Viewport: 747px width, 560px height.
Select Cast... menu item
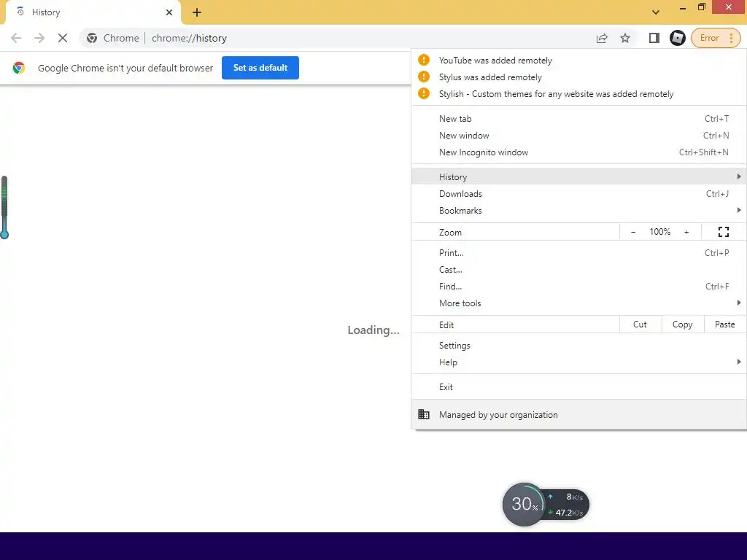(578, 270)
